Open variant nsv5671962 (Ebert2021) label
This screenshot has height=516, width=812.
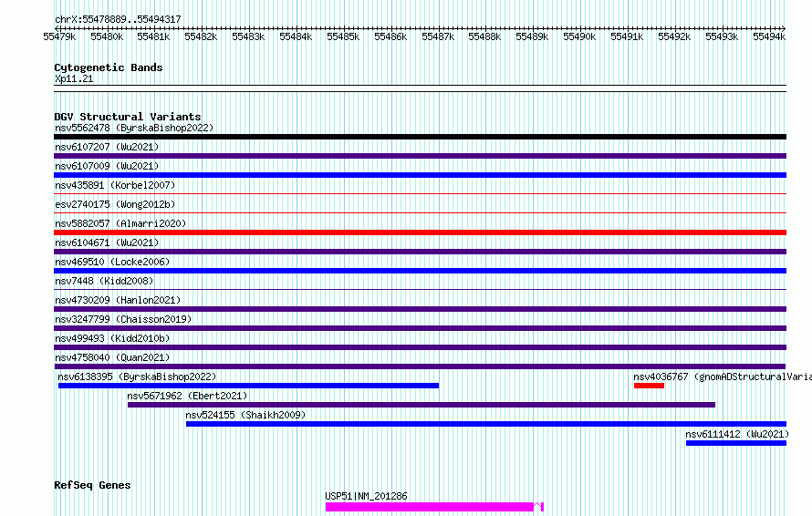pos(187,396)
